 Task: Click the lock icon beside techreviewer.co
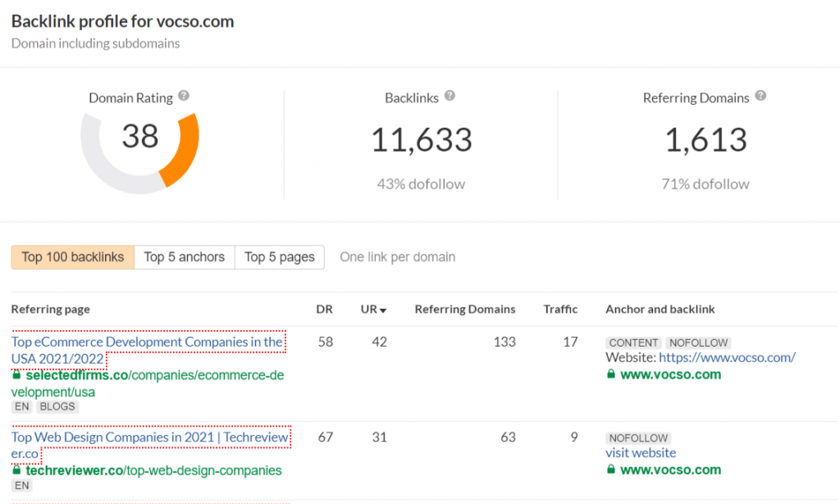16,470
